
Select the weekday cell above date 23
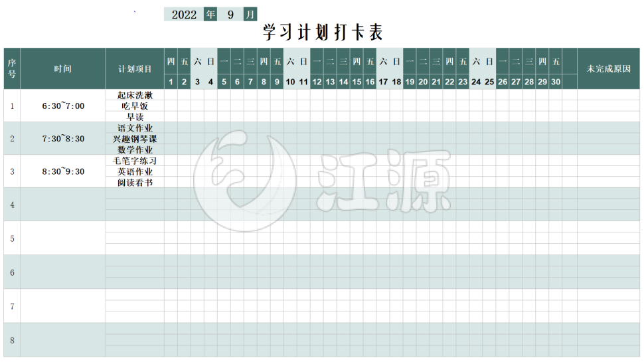tap(463, 61)
